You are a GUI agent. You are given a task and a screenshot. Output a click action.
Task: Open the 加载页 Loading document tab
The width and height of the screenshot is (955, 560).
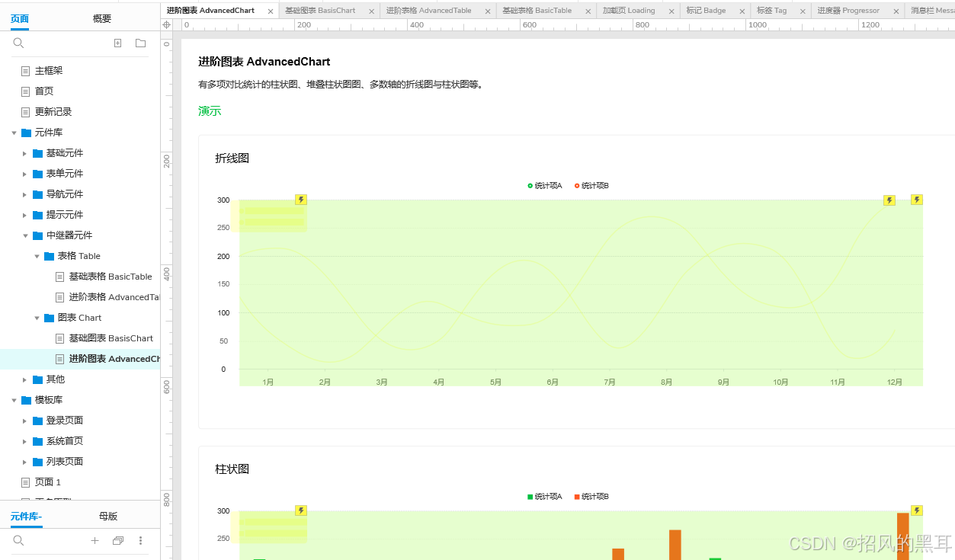pyautogui.click(x=629, y=11)
